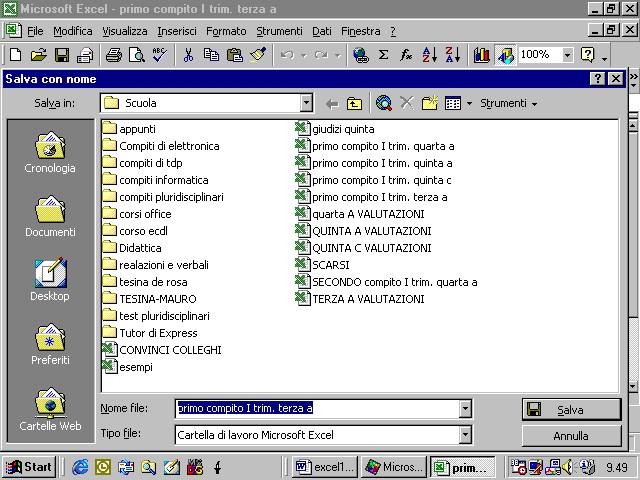This screenshot has width=640, height=480.
Task: Open the zoom 100% dropdown arrow
Action: pos(567,55)
